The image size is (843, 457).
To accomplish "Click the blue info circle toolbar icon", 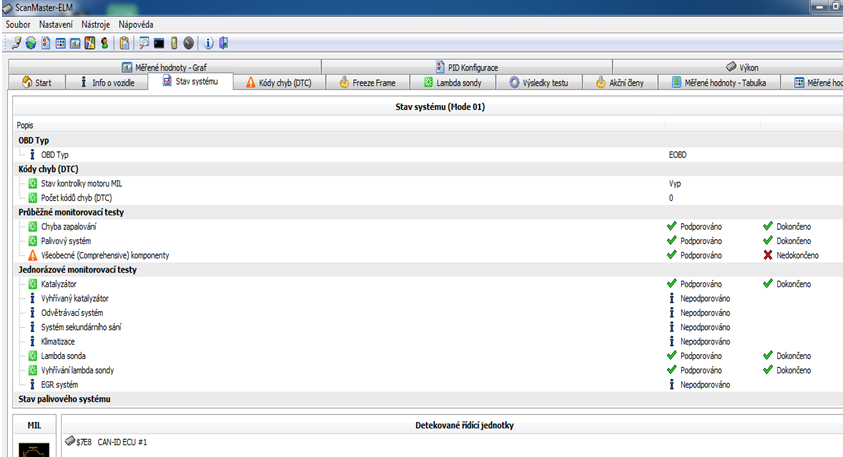I will (x=209, y=43).
